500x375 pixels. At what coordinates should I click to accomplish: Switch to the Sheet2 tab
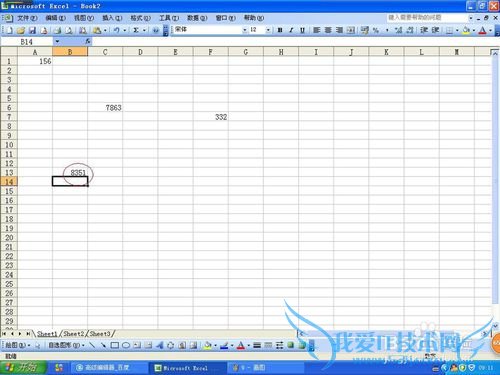[73, 333]
